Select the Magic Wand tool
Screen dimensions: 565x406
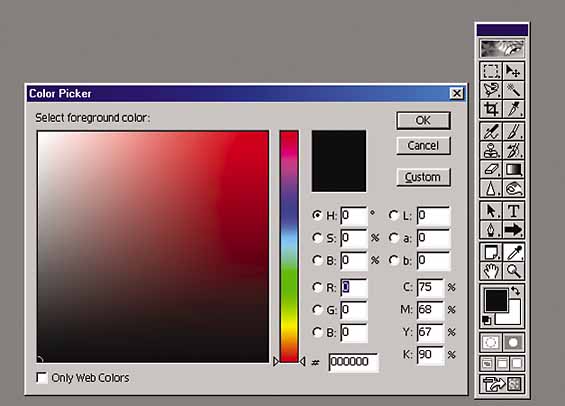(513, 90)
